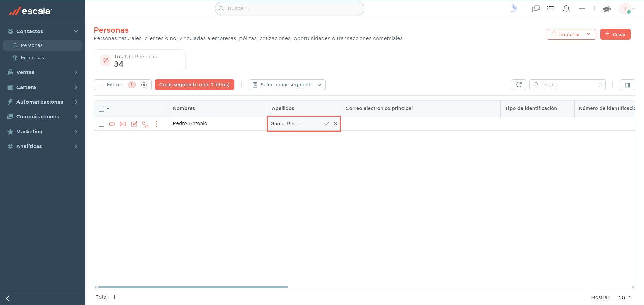Open the chat messages icon
Image resolution: width=644 pixels, height=305 pixels.
pos(536,9)
